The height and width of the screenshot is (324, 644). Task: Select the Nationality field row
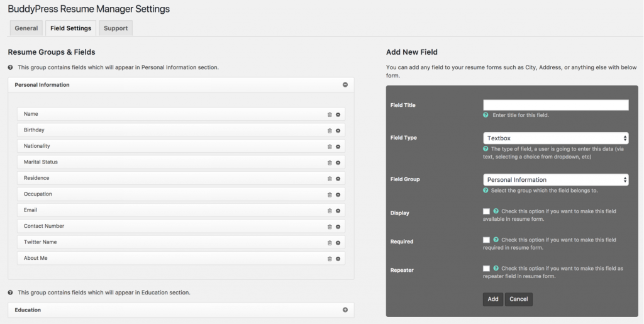pos(181,146)
